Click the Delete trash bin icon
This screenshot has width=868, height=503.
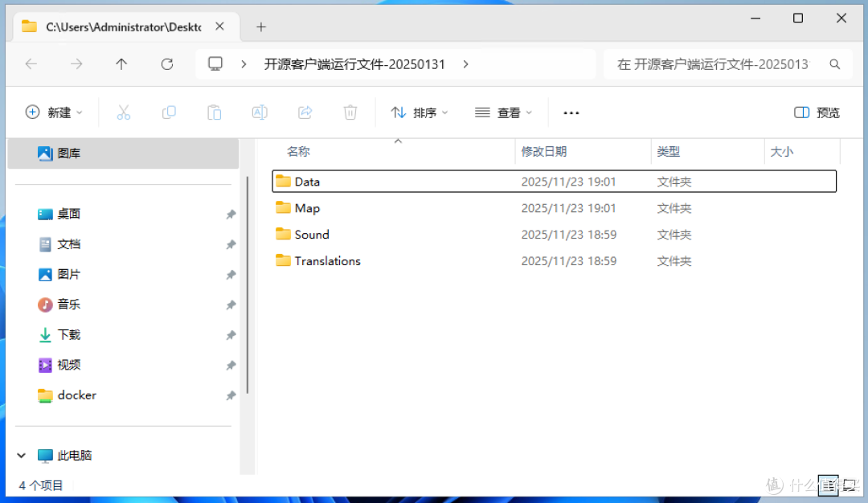point(350,112)
